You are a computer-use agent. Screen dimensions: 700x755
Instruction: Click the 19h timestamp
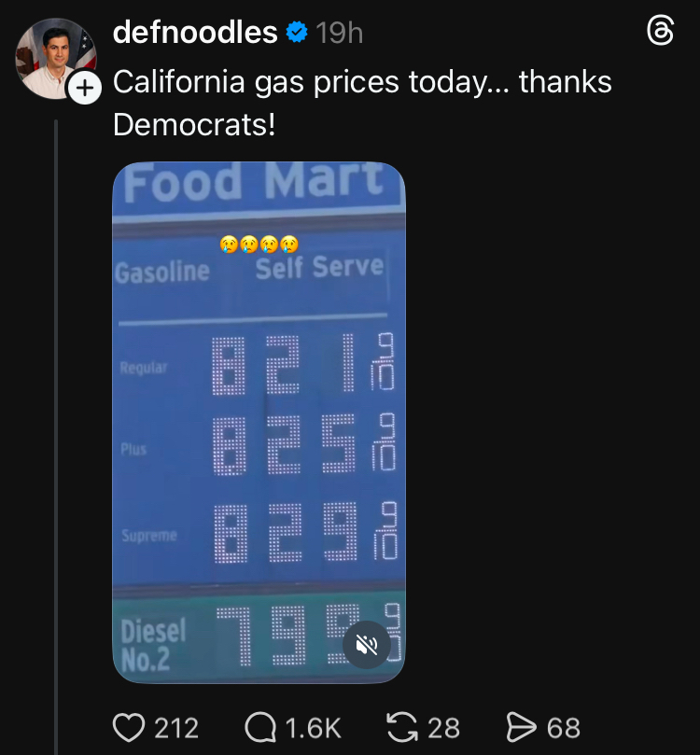pos(340,33)
